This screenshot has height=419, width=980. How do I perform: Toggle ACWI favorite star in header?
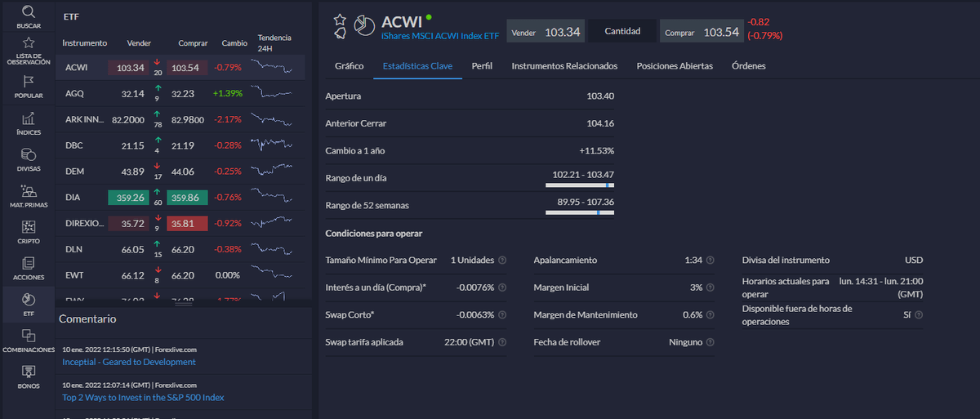point(341,19)
